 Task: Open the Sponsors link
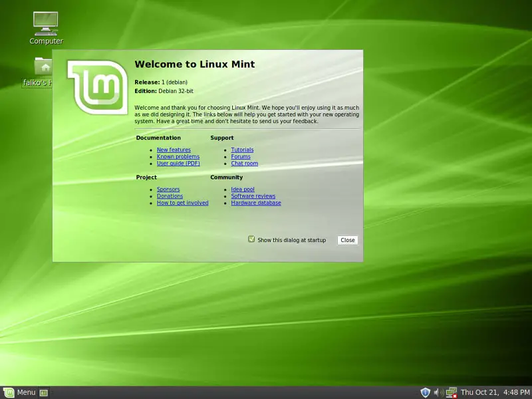click(x=168, y=190)
